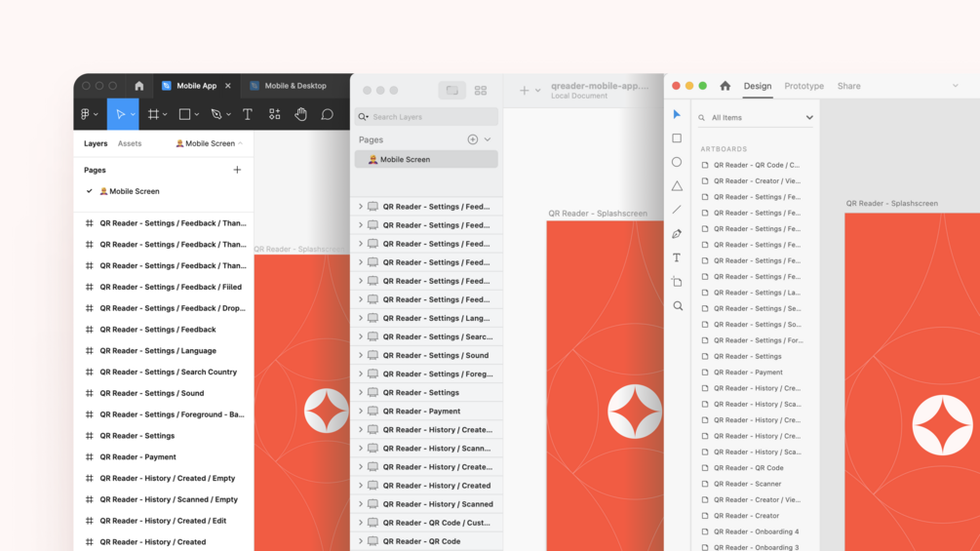This screenshot has height=551, width=980.
Task: Open Pen tool dropdown arrow in Figma
Action: (229, 115)
